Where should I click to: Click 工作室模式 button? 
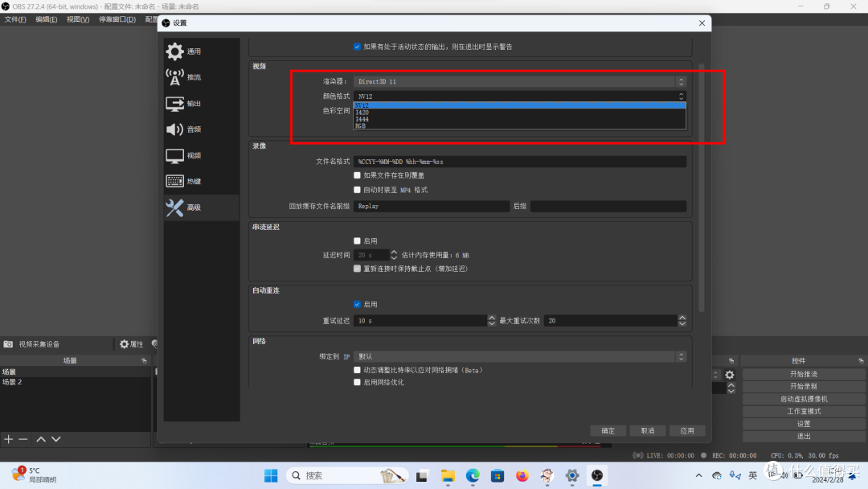pyautogui.click(x=804, y=412)
